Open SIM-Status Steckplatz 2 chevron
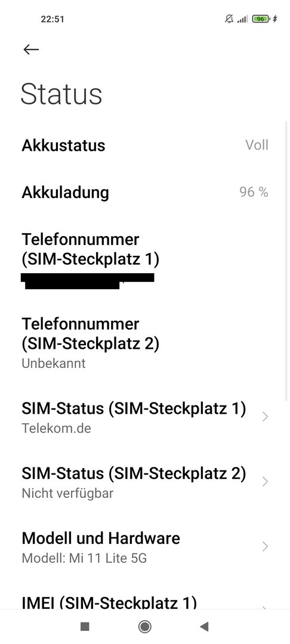The height and width of the screenshot is (644, 290). (x=265, y=481)
